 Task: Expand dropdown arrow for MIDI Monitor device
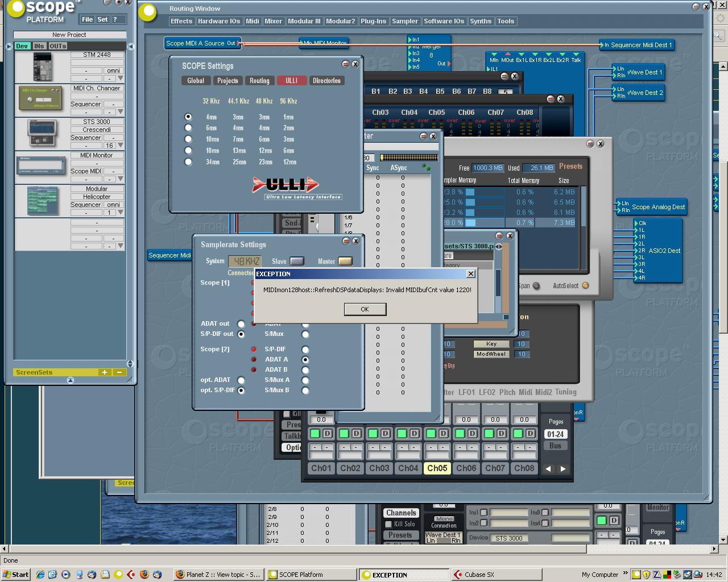(x=121, y=178)
